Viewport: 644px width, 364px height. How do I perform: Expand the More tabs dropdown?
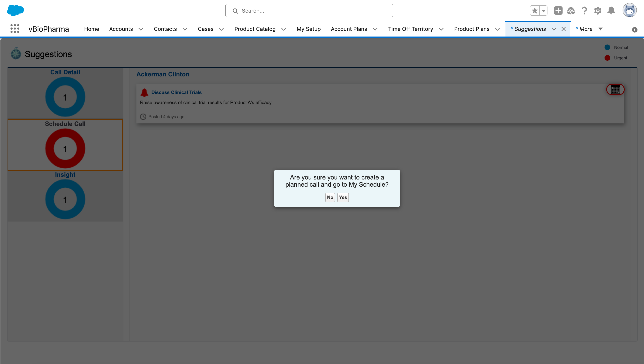tap(600, 29)
